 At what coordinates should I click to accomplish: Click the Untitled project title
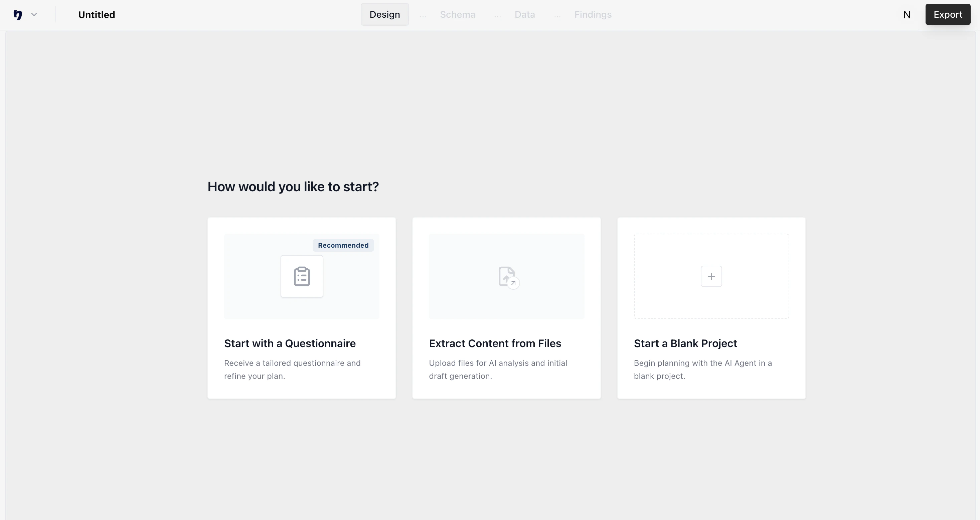96,14
